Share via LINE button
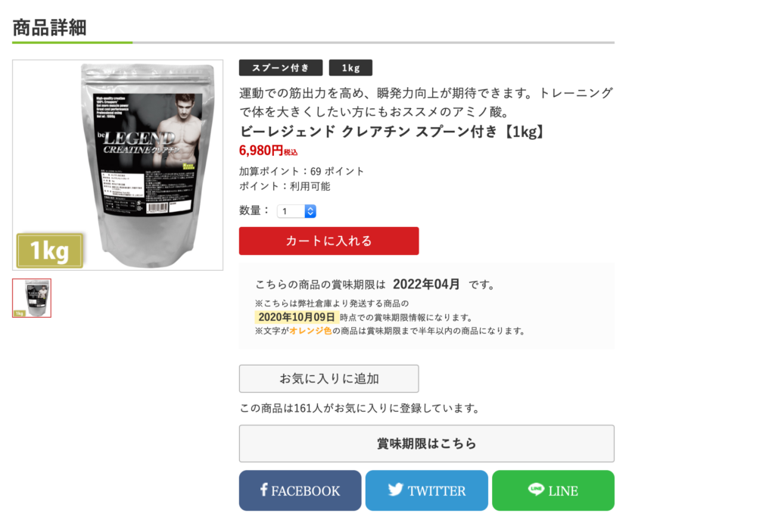The width and height of the screenshot is (775, 532). point(553,490)
